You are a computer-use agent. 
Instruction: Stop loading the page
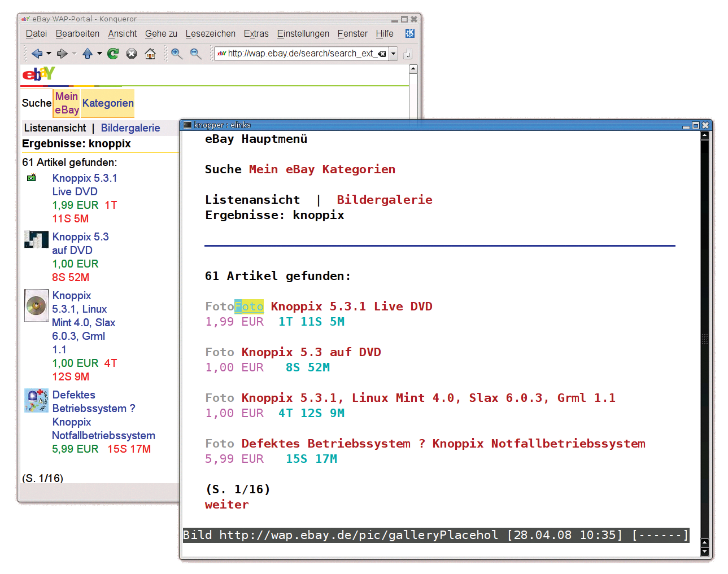(x=132, y=54)
